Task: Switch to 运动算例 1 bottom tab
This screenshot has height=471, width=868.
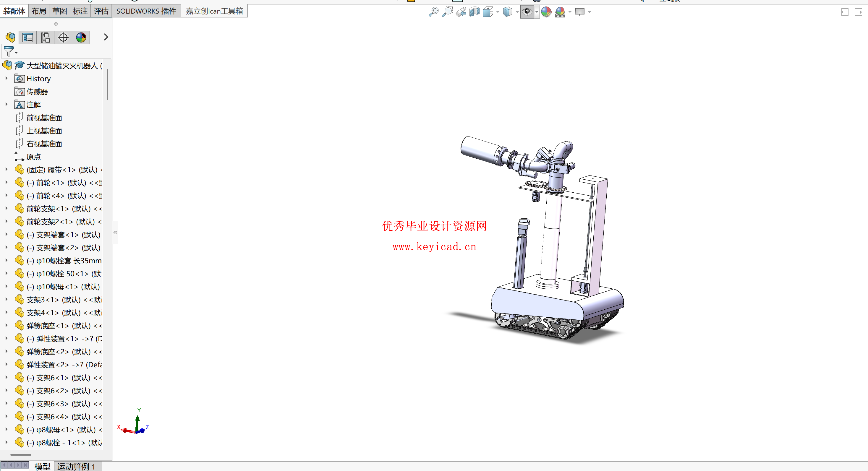Action: pos(76,466)
